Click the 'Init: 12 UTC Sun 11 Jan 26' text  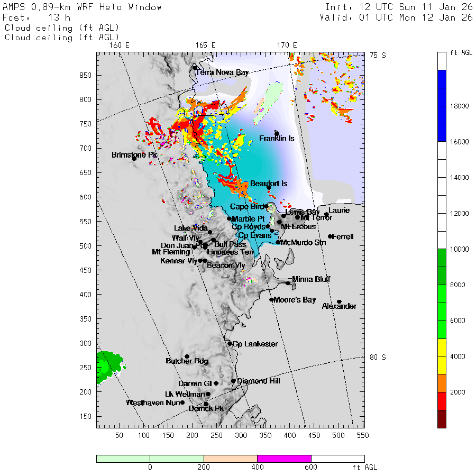click(399, 7)
